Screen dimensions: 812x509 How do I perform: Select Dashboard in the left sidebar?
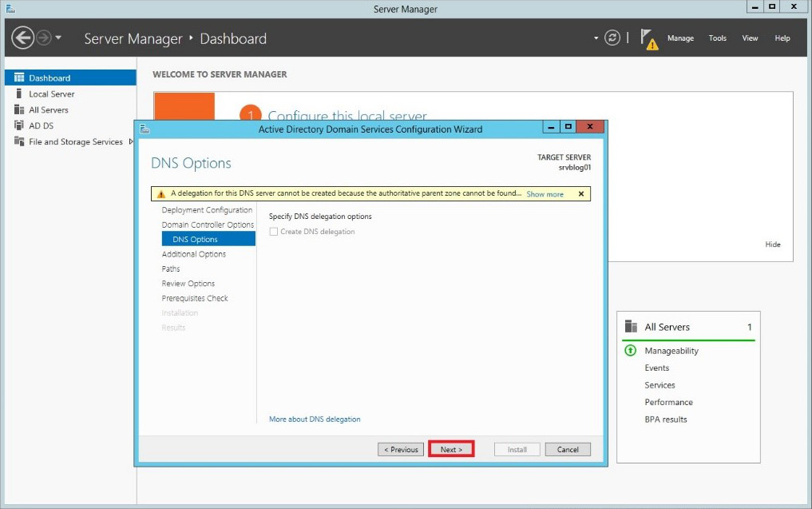pos(70,78)
